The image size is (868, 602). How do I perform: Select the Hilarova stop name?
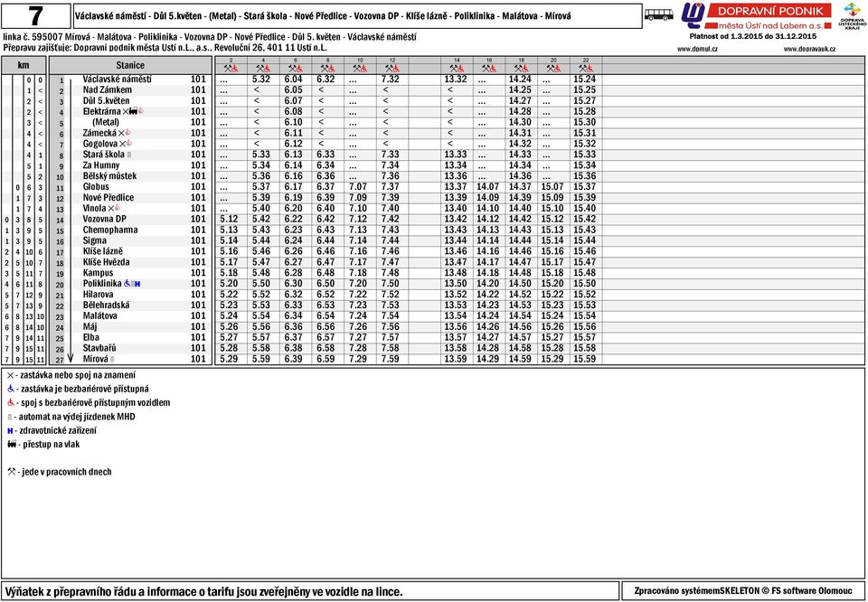click(x=98, y=295)
